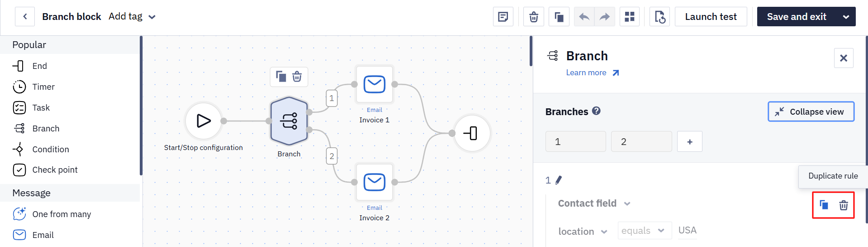
Task: Select the Branch hexagon node on canvas
Action: [289, 121]
